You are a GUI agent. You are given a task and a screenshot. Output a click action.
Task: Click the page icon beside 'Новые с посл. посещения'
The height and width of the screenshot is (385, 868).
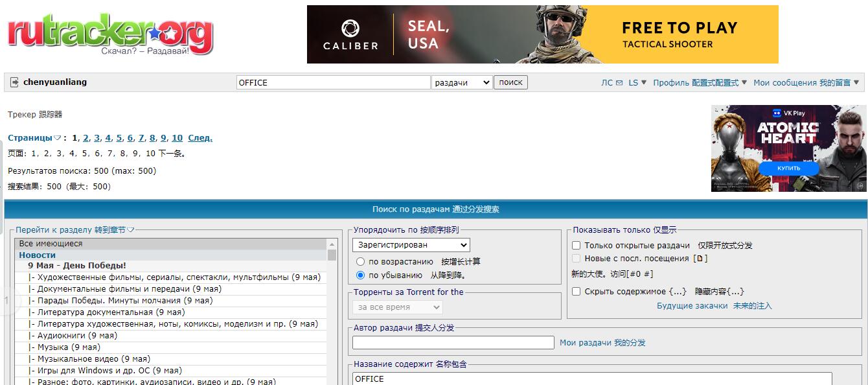point(700,259)
